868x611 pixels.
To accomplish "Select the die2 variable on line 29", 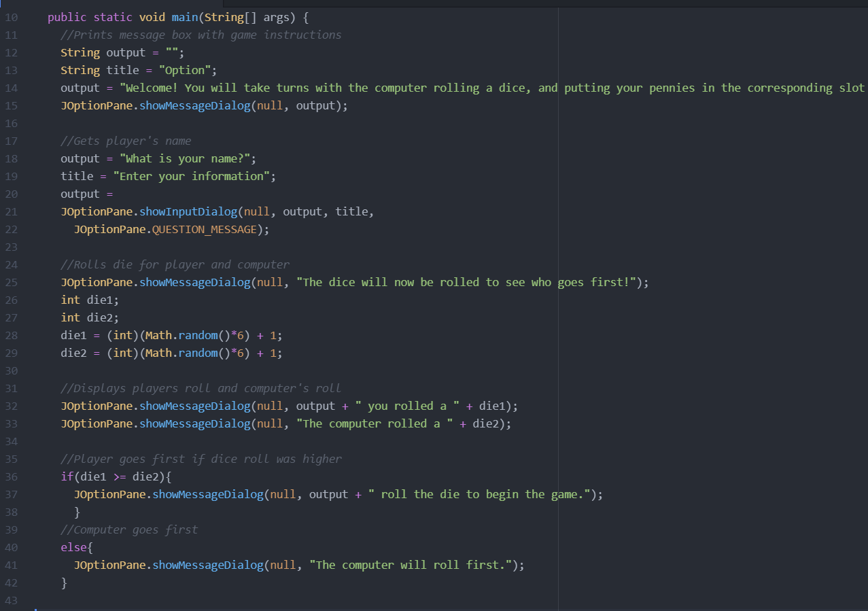I will pyautogui.click(x=73, y=353).
